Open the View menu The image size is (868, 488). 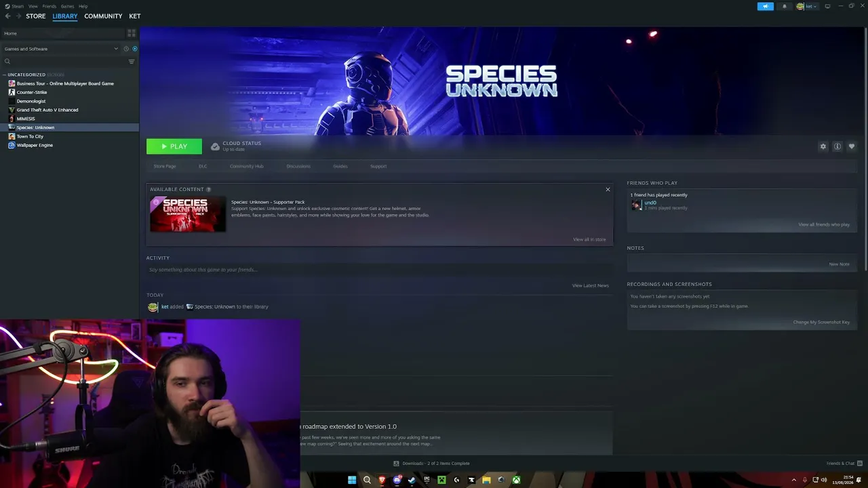33,6
